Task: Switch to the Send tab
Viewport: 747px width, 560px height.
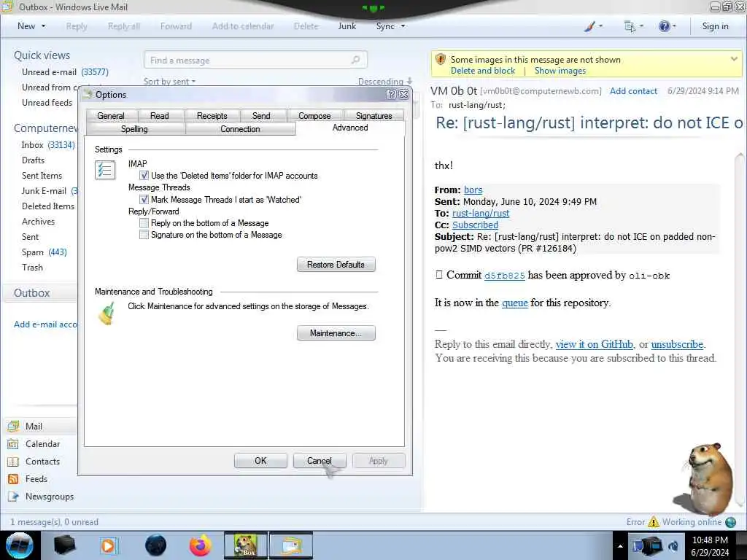Action: [x=261, y=116]
